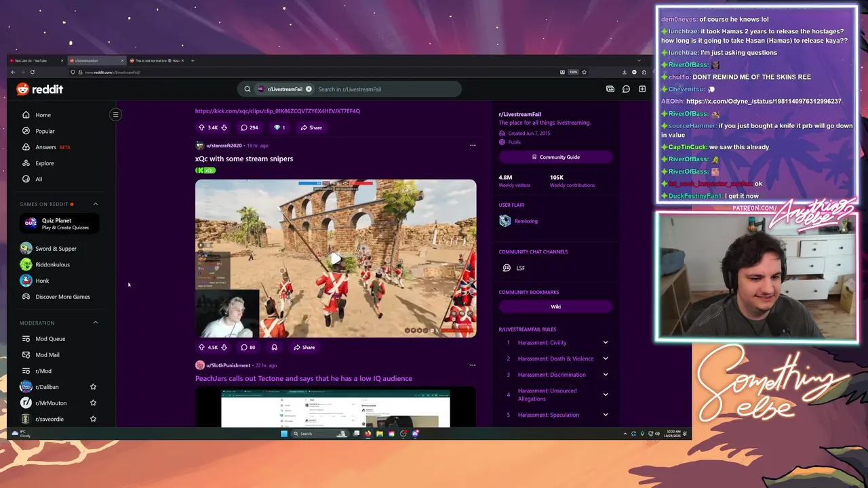Click the Firefox address bar URL
The height and width of the screenshot is (488, 868).
(112, 72)
